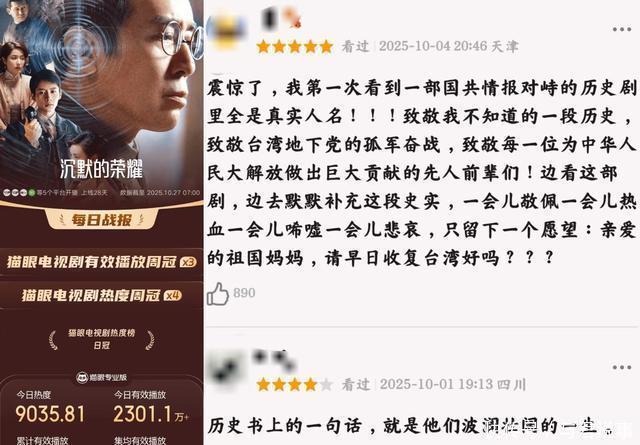The image size is (640, 445).
Task: Like the first review with thumbs-up icon
Action: [218, 294]
